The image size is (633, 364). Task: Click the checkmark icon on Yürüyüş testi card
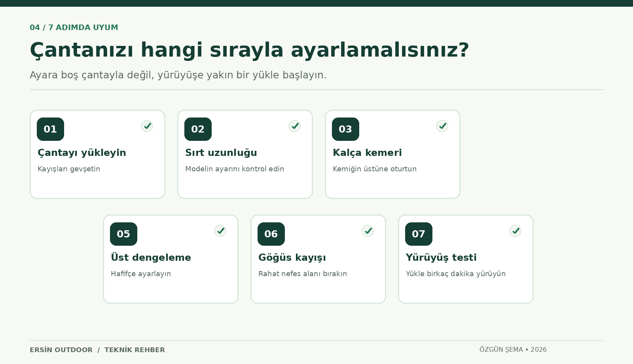(x=515, y=231)
